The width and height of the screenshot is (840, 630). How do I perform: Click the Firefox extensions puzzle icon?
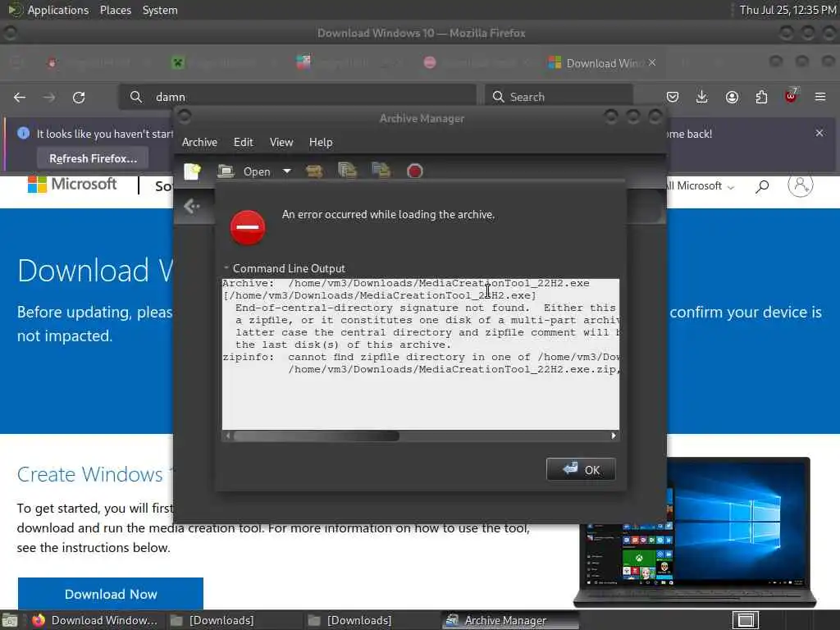(761, 97)
